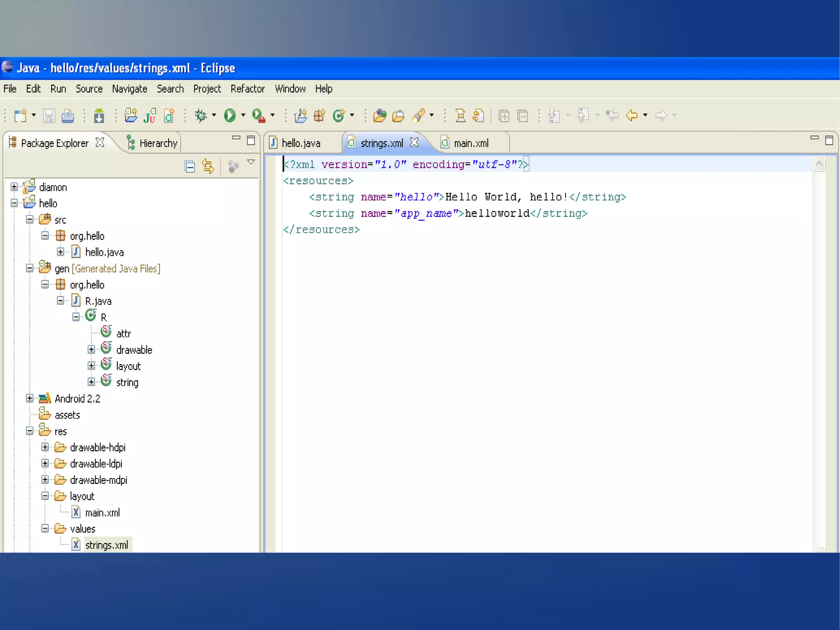Open the Refactor menu
This screenshot has height=630, width=840.
coord(247,89)
